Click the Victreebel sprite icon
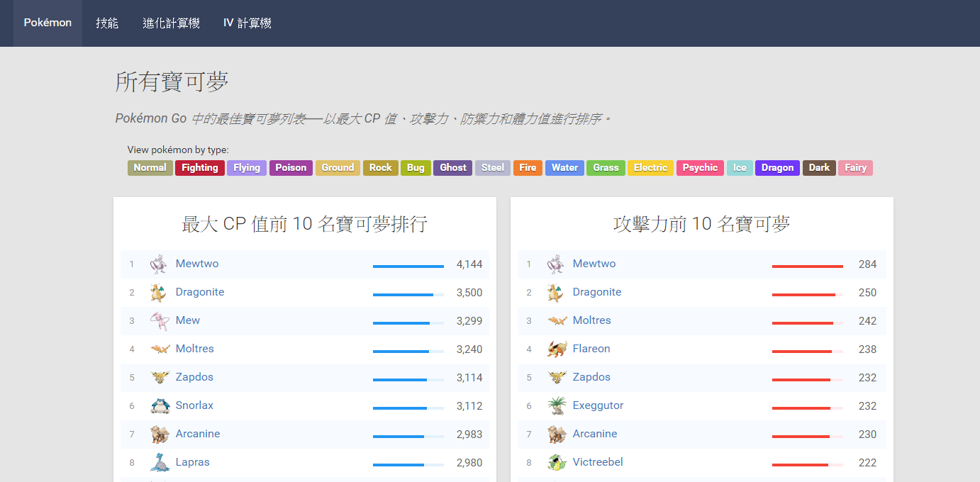 click(557, 463)
